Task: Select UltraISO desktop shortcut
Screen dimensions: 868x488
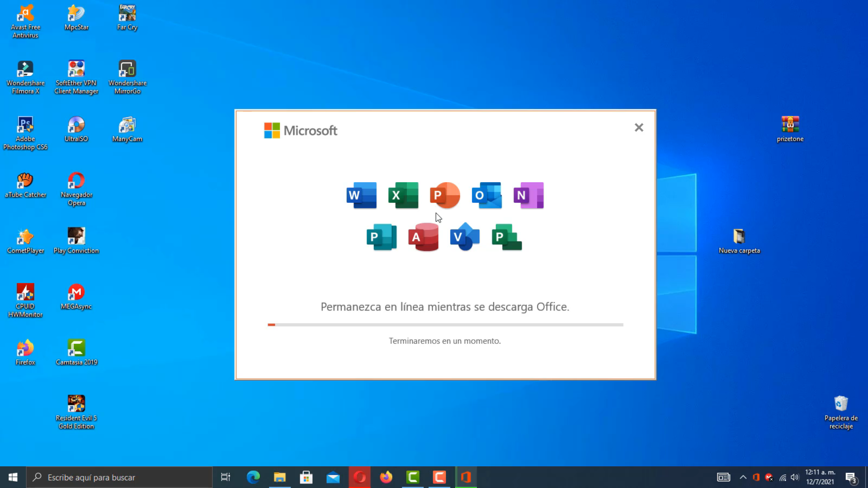Action: coord(76,129)
